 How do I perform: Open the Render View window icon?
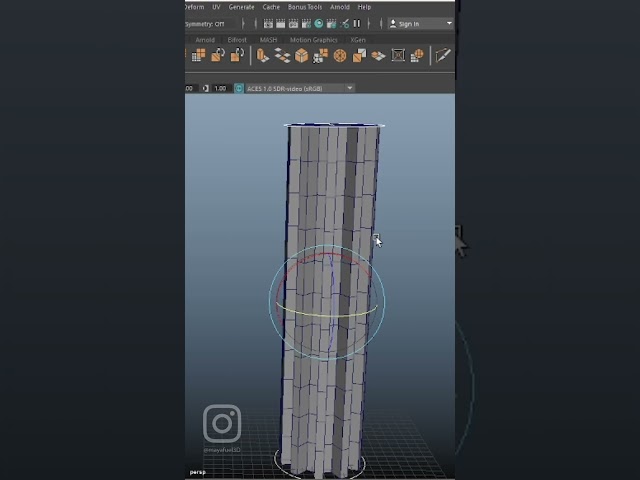point(268,24)
